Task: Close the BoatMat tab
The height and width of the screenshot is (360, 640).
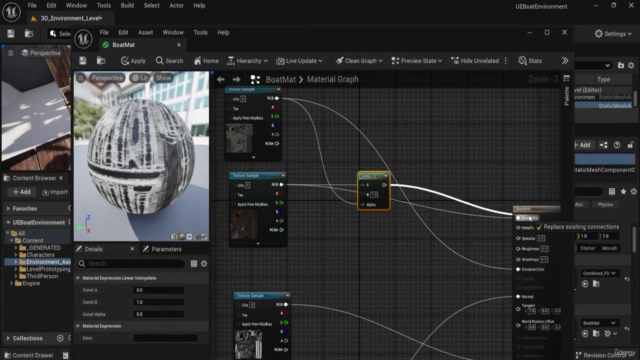Action: (179, 45)
